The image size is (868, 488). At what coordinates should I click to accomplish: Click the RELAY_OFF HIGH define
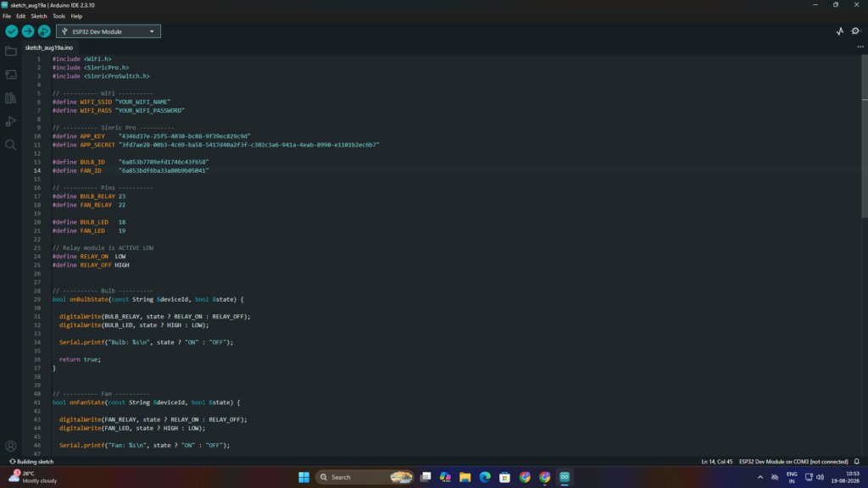pos(91,265)
